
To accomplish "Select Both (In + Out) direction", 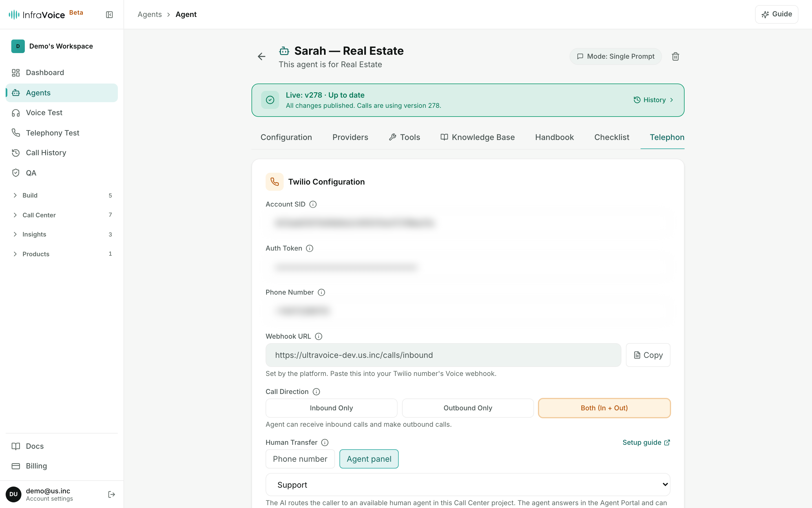I will click(604, 408).
